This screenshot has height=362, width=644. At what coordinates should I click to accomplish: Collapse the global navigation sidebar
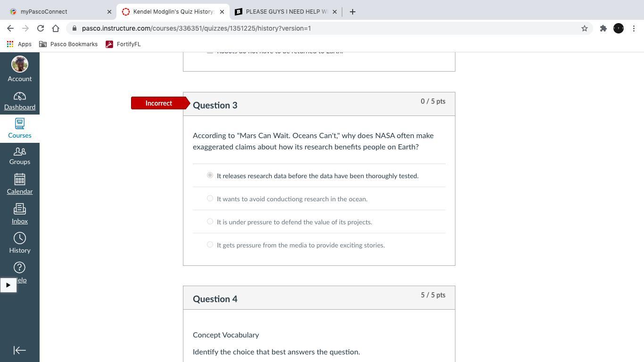click(20, 350)
